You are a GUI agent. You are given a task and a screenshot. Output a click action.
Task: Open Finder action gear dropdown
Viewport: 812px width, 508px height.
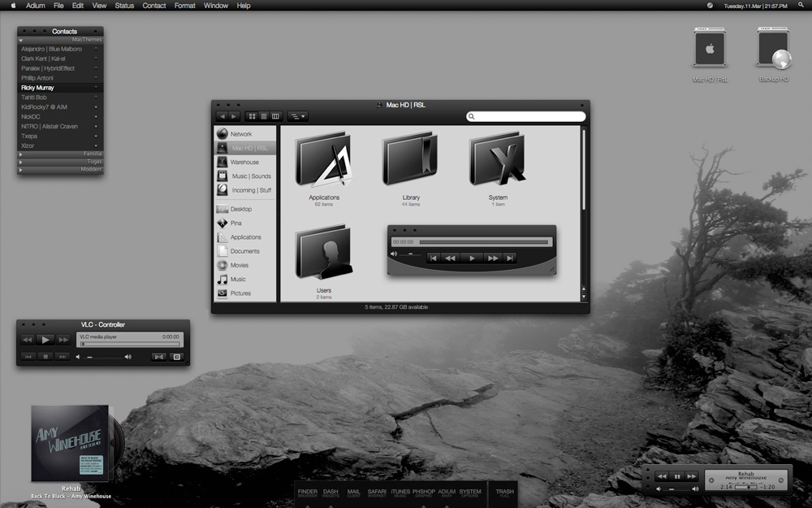(298, 116)
